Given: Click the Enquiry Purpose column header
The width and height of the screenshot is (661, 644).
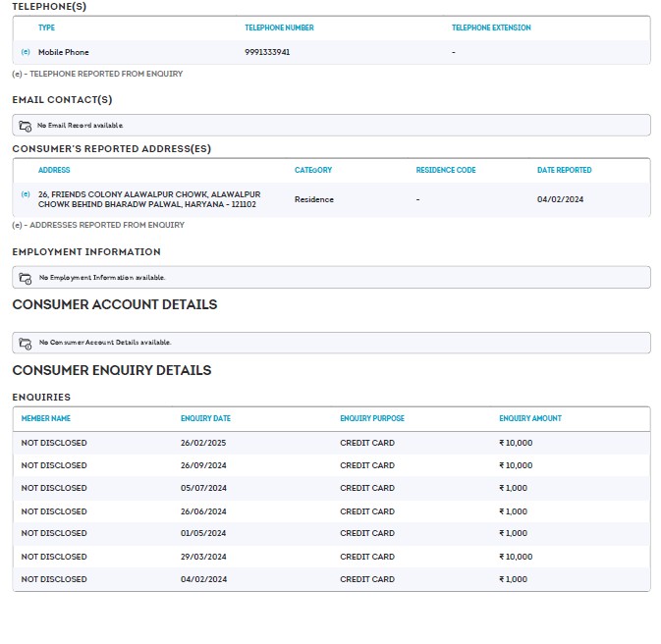Looking at the screenshot, I should point(372,418).
